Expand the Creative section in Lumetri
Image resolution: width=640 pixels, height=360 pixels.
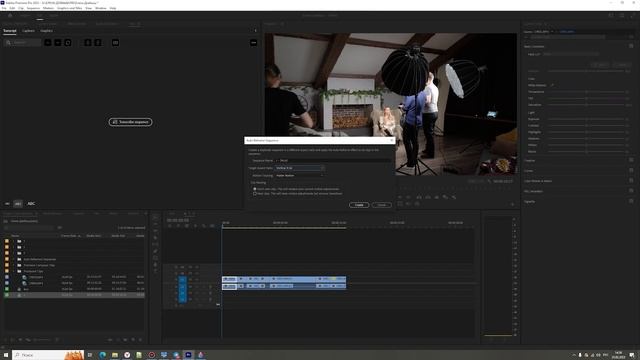coord(529,160)
